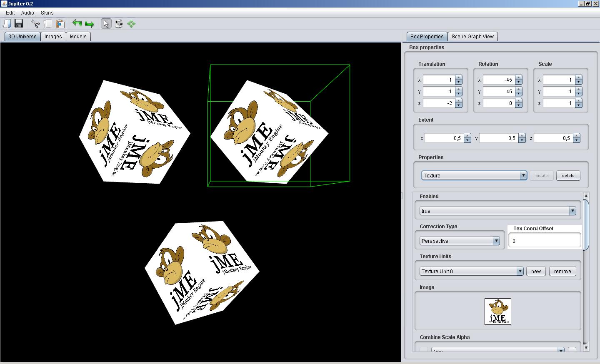The width and height of the screenshot is (600, 364).
Task: Click the green Redo arrow
Action: [x=90, y=24]
